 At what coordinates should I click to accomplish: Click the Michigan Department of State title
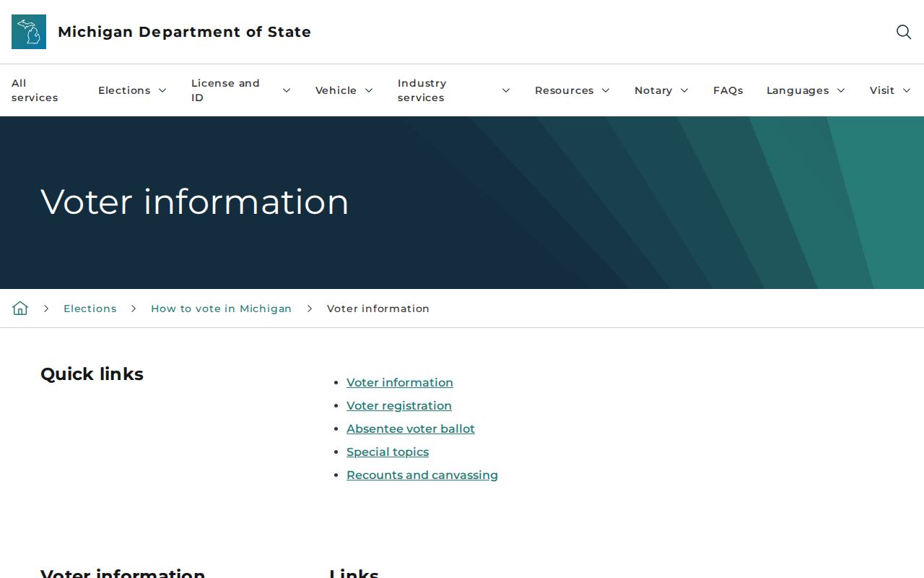(x=184, y=32)
